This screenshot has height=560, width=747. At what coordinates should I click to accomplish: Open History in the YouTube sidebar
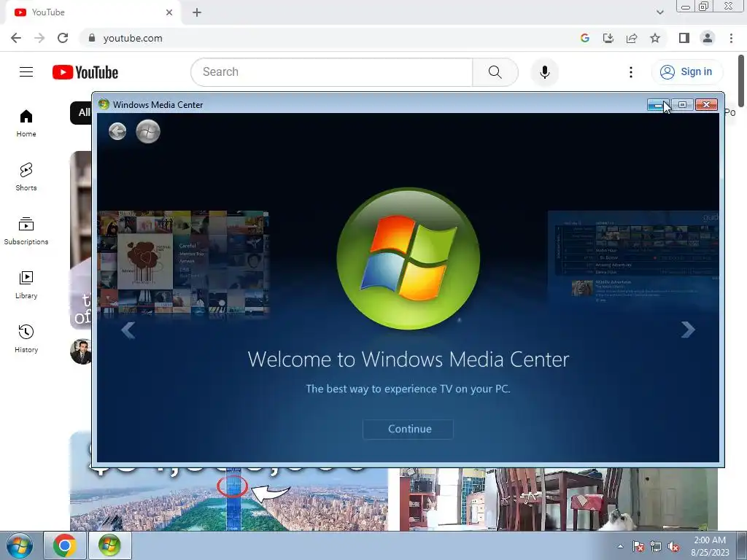26,338
